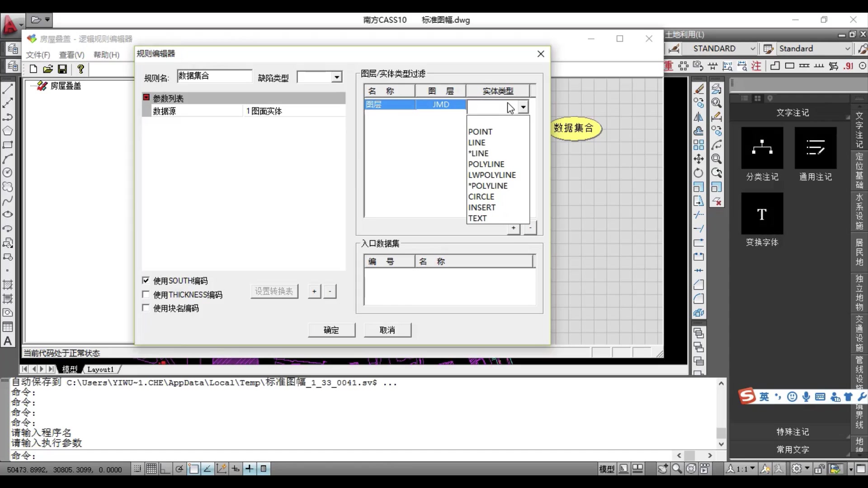Screen dimensions: 868x488
Task: Select the text tool icon in left toolbar
Action: (x=8, y=341)
